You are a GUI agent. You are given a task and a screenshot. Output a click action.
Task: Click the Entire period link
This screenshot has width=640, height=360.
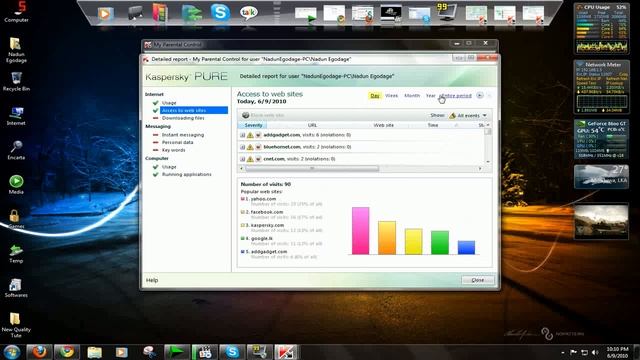456,96
